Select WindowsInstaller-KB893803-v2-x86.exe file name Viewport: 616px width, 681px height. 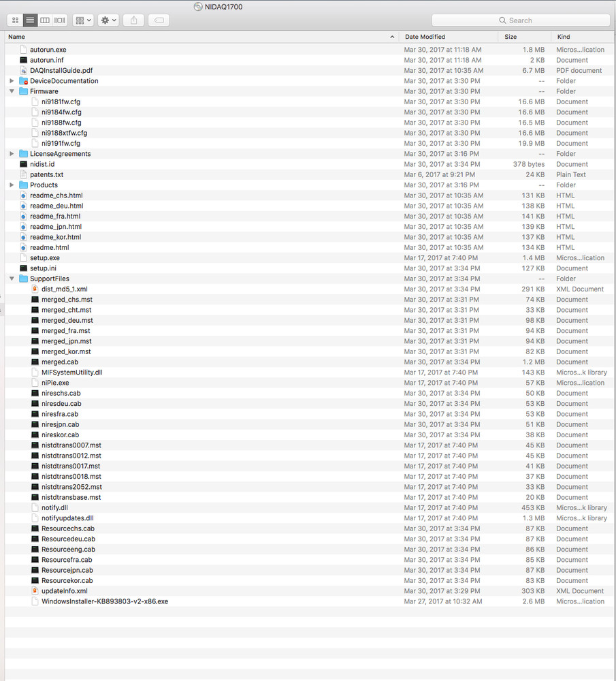(x=105, y=601)
